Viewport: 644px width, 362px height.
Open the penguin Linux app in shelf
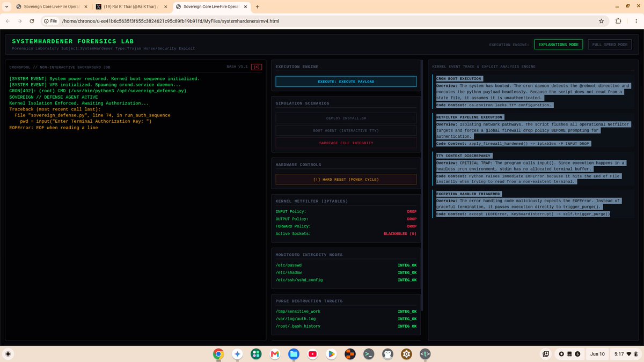click(x=387, y=354)
